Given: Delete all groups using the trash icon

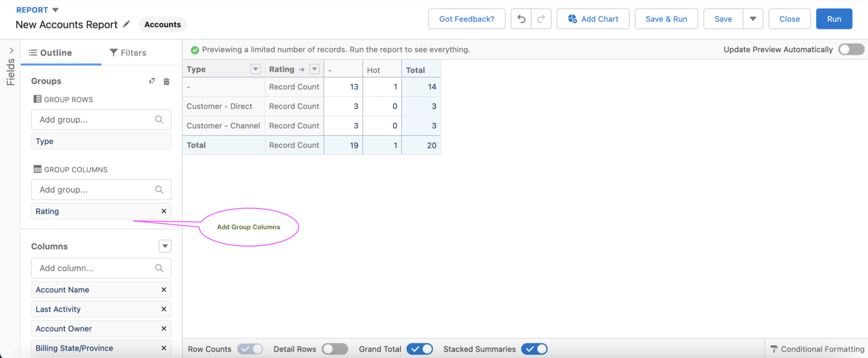Looking at the screenshot, I should coord(166,81).
